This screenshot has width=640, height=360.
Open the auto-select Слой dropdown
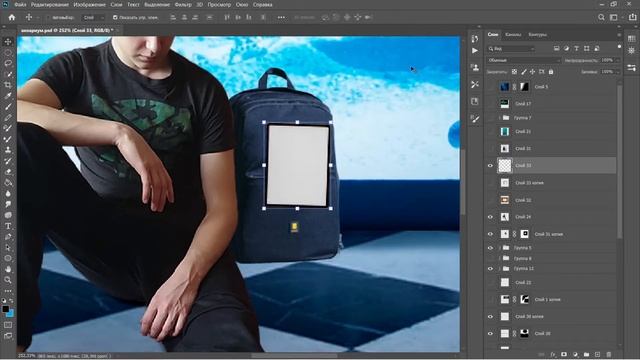tap(93, 18)
